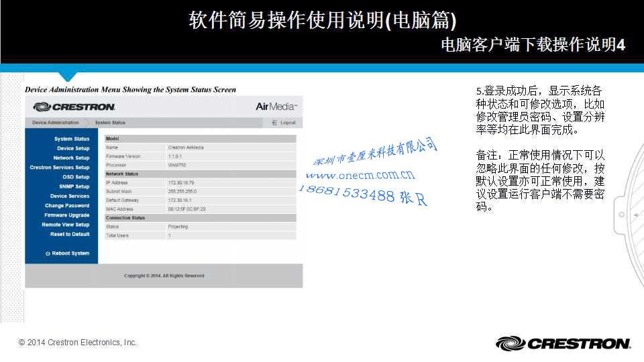Click the Device Administration breadcrumb
Image resolution: width=644 pixels, height=362 pixels.
[x=55, y=123]
